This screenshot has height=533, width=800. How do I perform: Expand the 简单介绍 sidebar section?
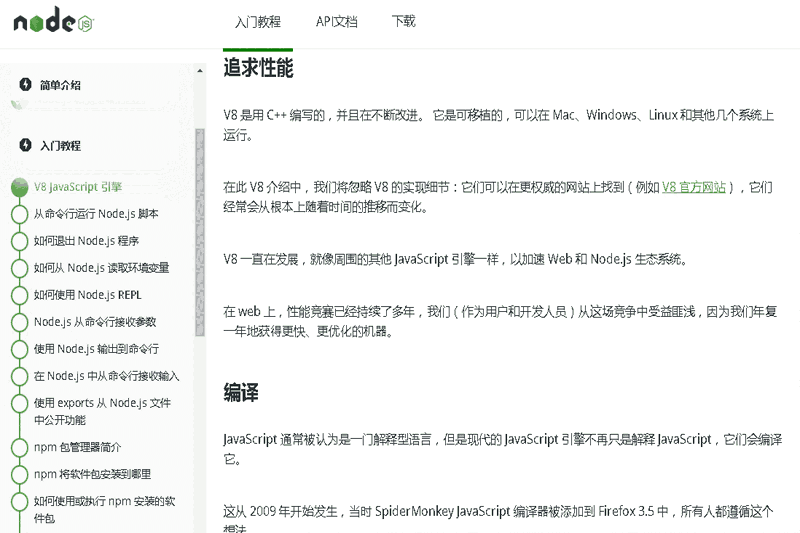coord(60,85)
